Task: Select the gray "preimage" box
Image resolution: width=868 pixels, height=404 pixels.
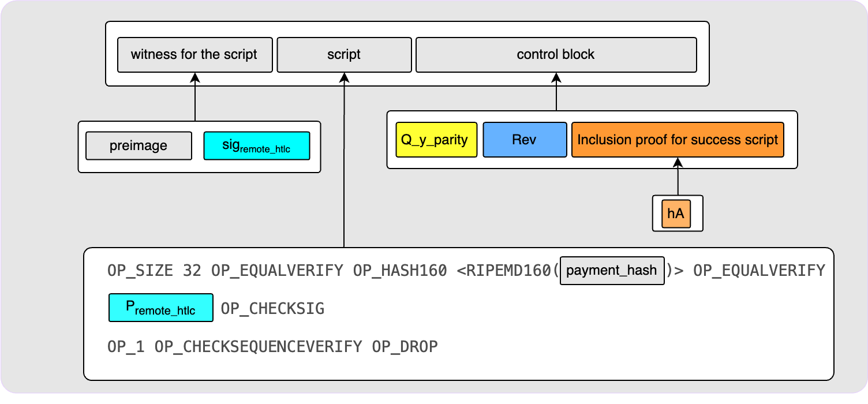Action: tap(139, 145)
